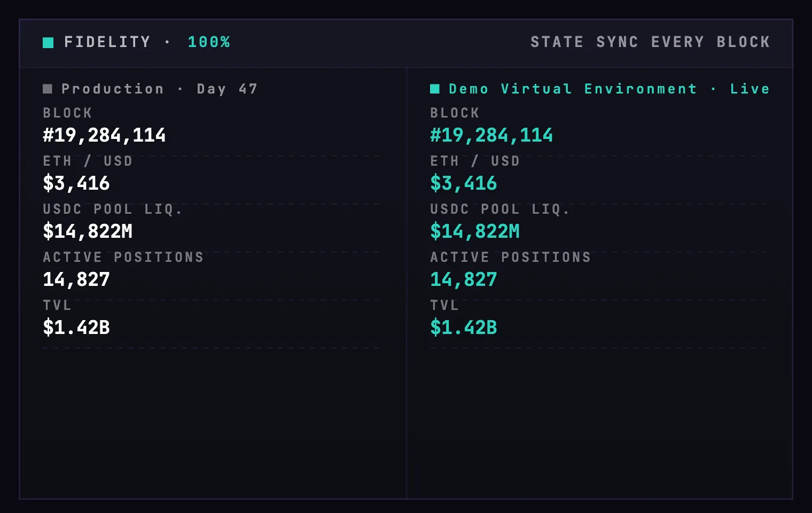Click the STATE SYNC EVERY BLOCK text
The width and height of the screenshot is (812, 513).
coord(650,42)
